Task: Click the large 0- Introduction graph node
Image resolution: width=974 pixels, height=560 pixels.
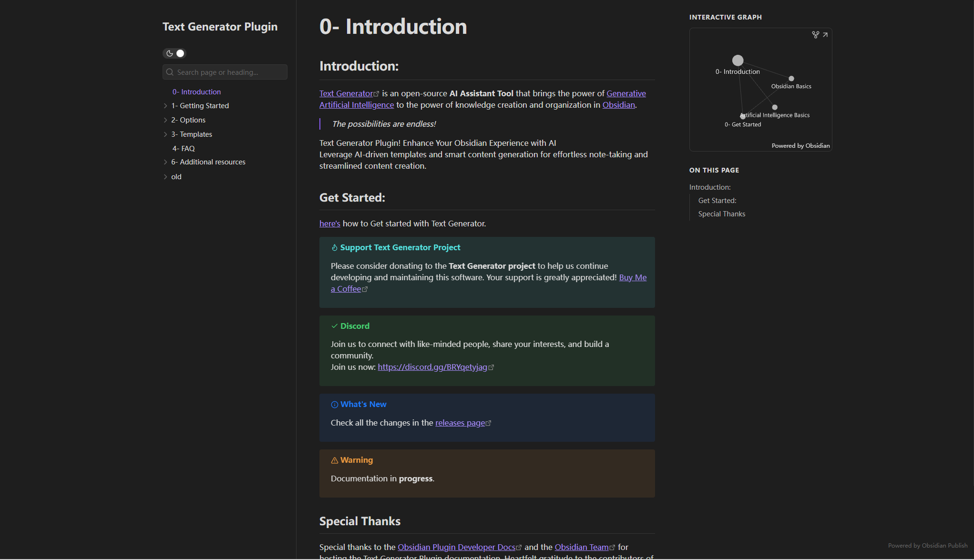Action: 738,61
